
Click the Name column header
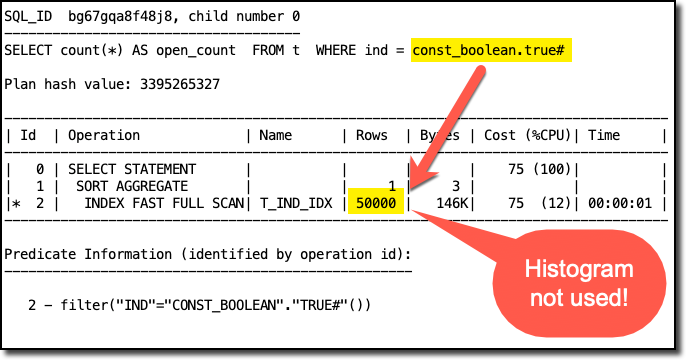(276, 135)
